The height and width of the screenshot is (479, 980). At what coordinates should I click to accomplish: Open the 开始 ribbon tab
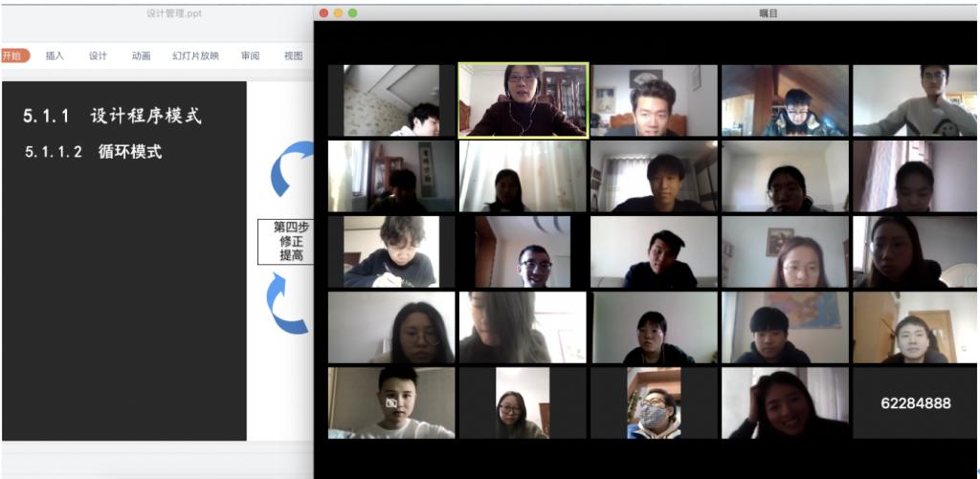pos(13,55)
